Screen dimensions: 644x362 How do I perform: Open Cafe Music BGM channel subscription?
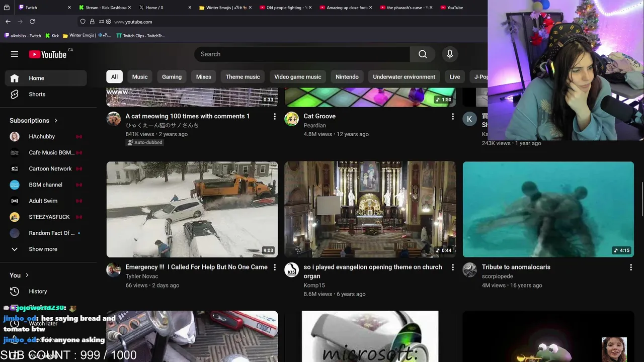46,152
